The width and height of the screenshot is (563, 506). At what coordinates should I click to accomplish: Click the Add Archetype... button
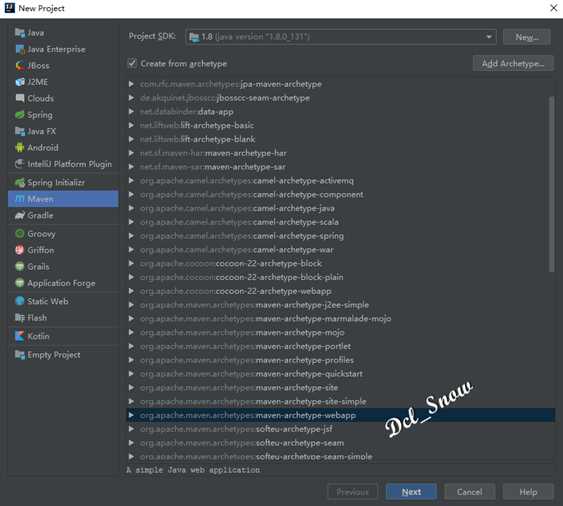[513, 64]
